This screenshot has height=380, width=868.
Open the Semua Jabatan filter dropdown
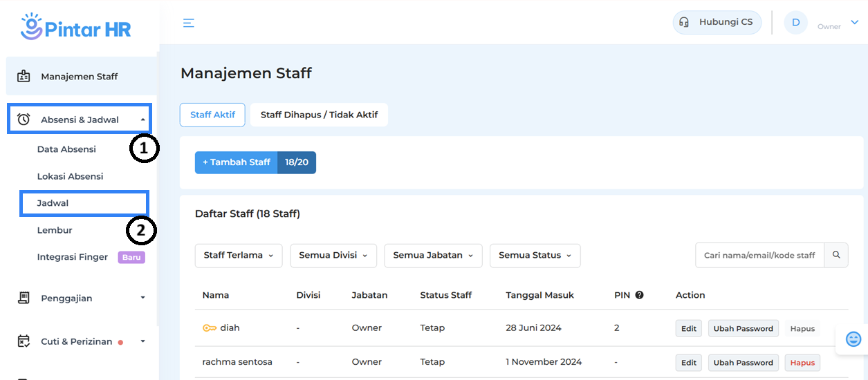432,255
